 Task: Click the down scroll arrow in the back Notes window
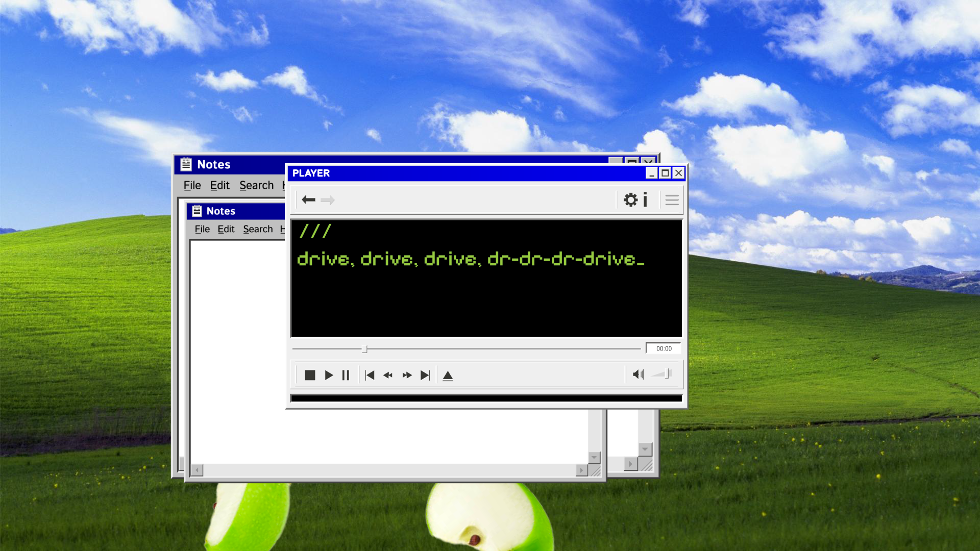[645, 449]
